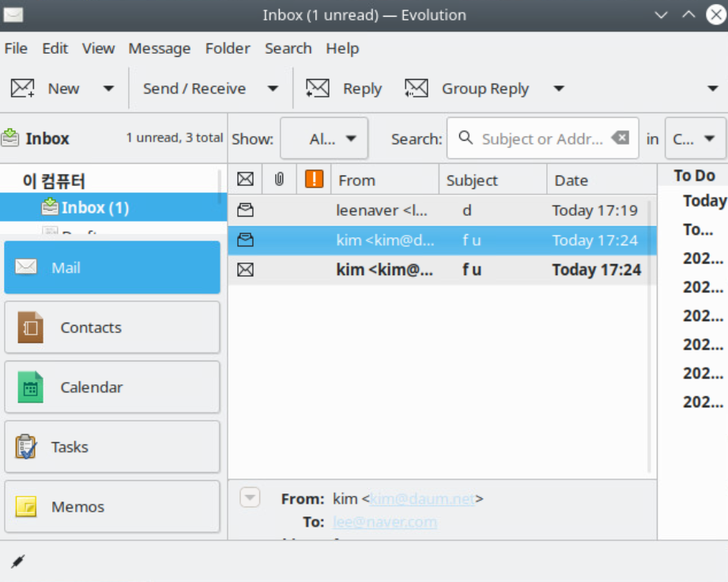The width and height of the screenshot is (728, 582).
Task: Click 'Today 17:19' date cell
Action: click(x=594, y=210)
